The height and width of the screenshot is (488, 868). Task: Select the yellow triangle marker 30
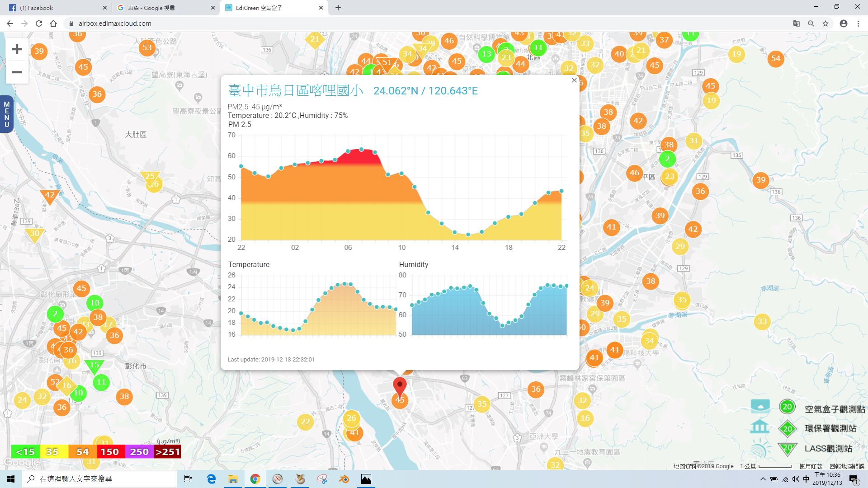pyautogui.click(x=35, y=235)
